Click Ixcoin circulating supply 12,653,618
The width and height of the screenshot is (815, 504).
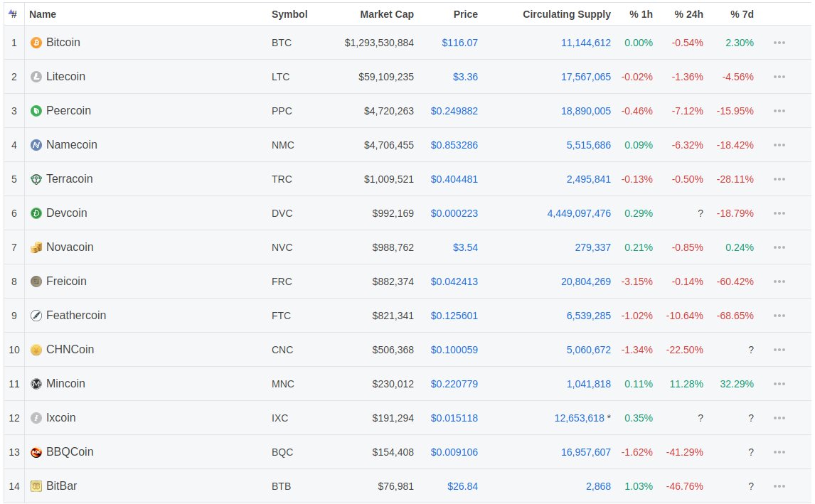click(580, 418)
